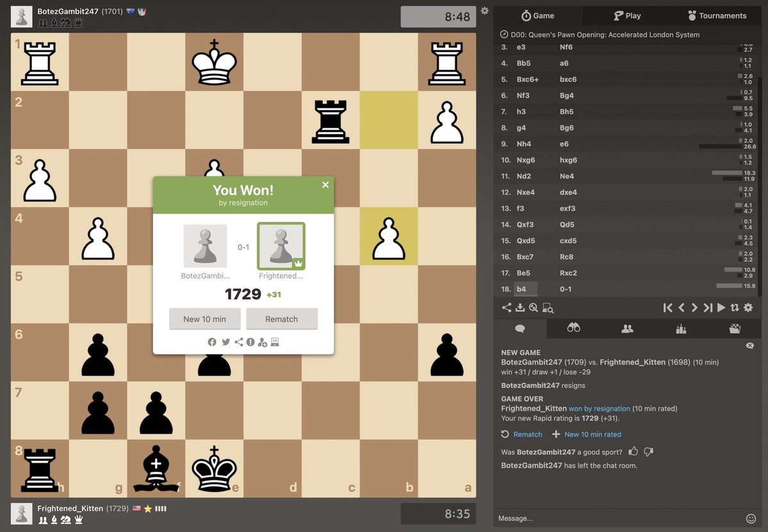
Task: Open the chat tab icon
Action: (x=520, y=329)
